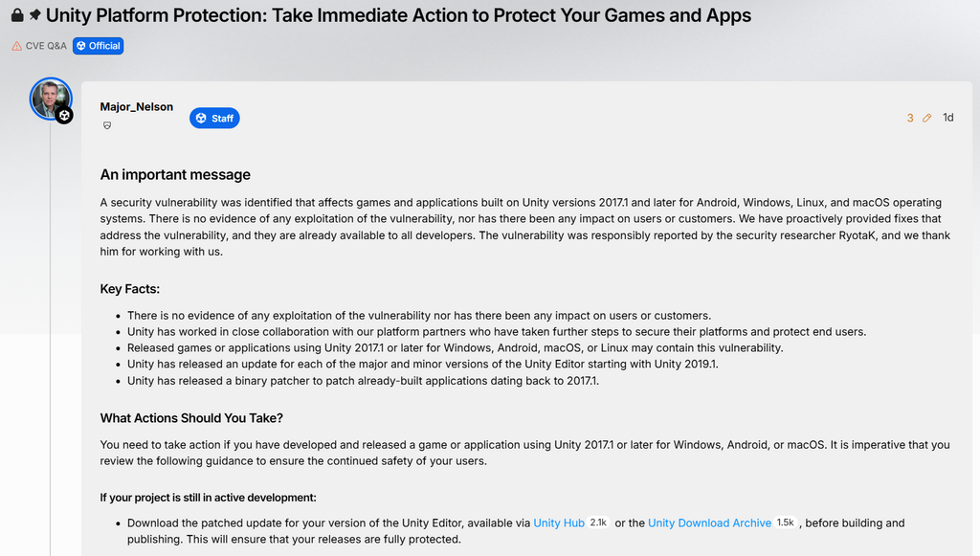Image resolution: width=980 pixels, height=556 pixels.
Task: Click the 1d post timestamp
Action: pos(947,118)
